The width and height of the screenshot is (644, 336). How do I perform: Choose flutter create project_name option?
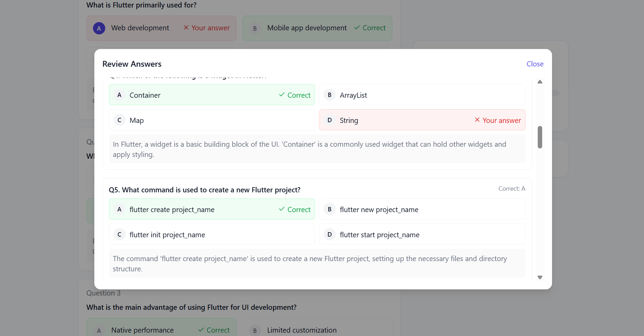(212, 209)
